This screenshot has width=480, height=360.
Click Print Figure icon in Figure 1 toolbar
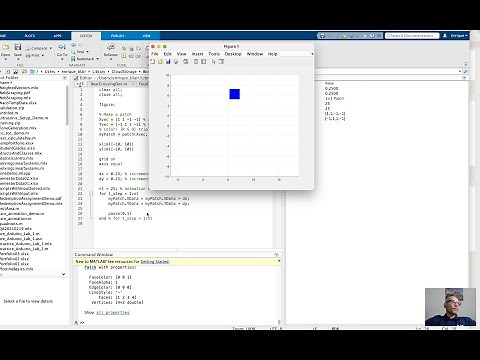(176, 62)
